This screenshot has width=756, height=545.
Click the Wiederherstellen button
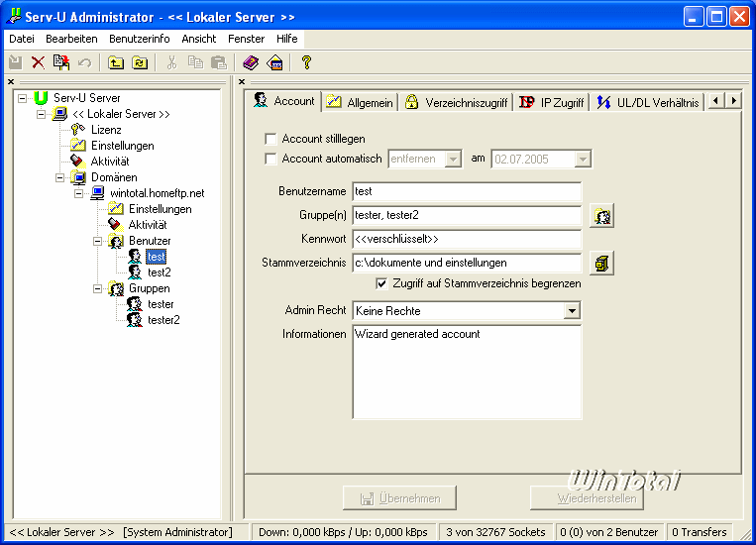click(588, 498)
